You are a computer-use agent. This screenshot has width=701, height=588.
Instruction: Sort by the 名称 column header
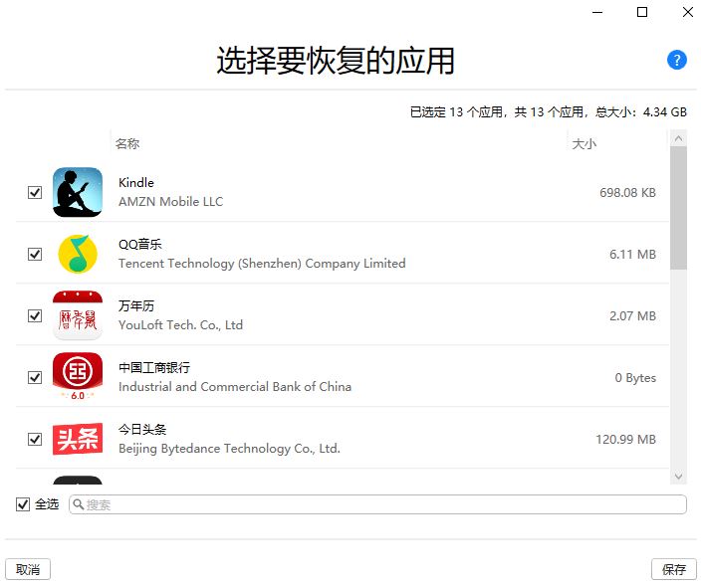[127, 143]
